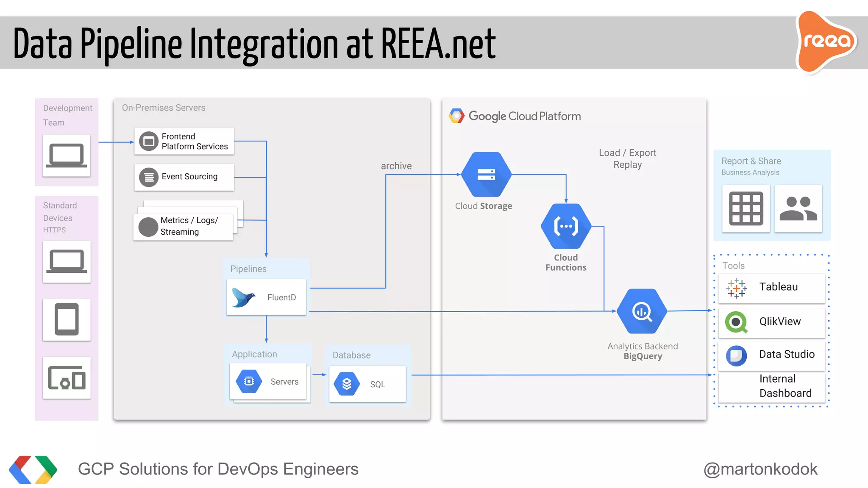
Task: Select the Frontend Platform Services box
Action: pos(184,141)
